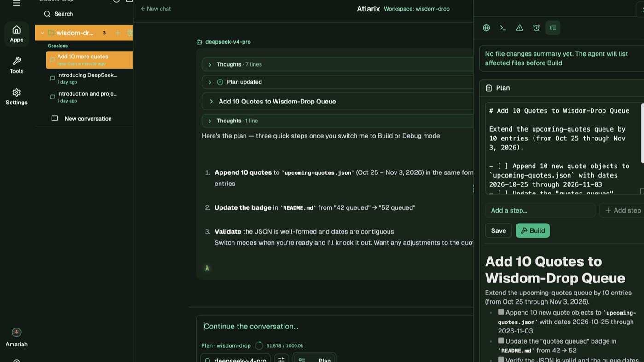
Task: Go to the Apps section
Action: point(17,34)
